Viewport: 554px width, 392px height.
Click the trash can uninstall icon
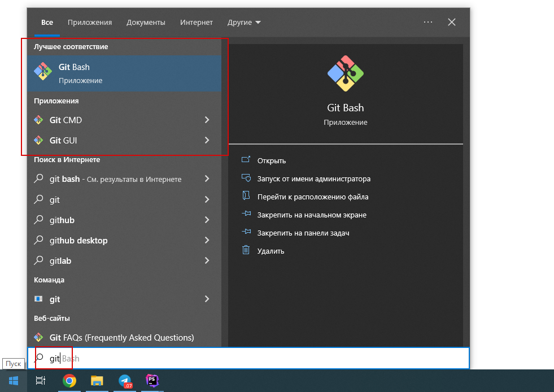tap(246, 250)
